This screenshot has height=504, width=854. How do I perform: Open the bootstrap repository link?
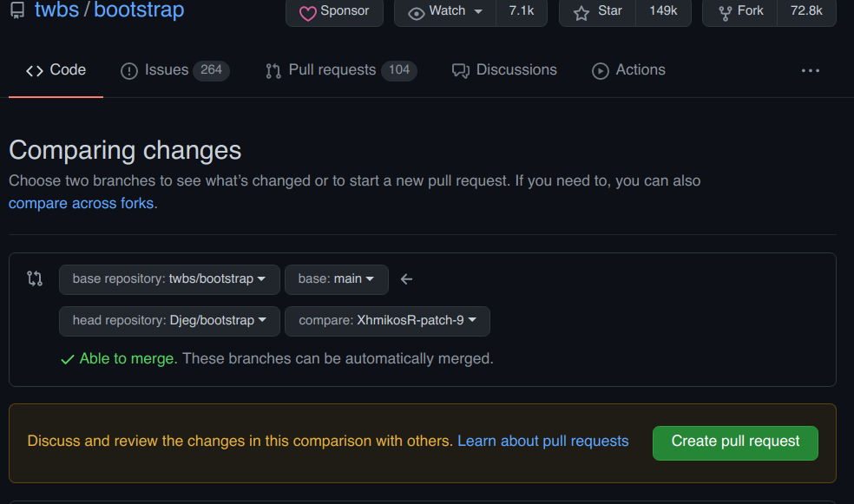(x=139, y=10)
